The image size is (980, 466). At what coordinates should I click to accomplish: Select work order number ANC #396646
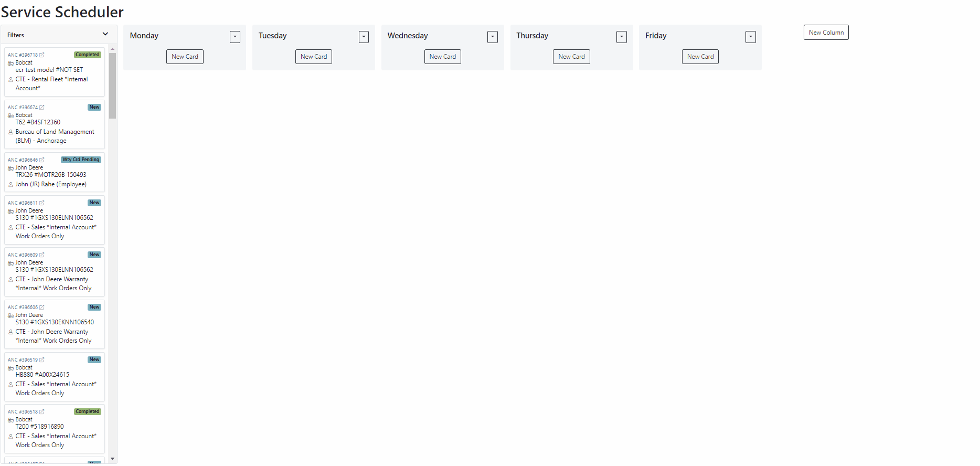coord(23,160)
